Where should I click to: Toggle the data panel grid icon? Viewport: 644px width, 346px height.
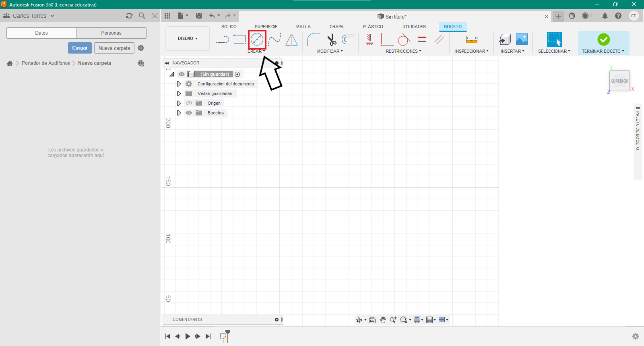coord(167,16)
